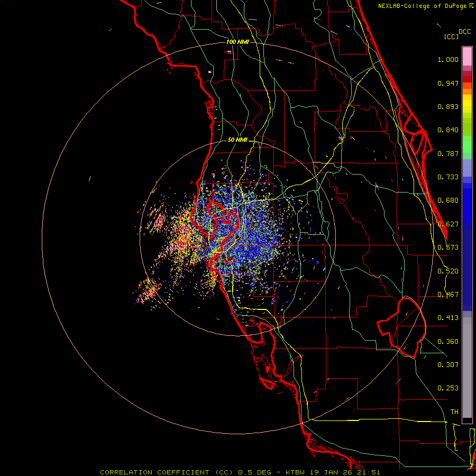This screenshot has height=476, width=476.
Task: Click the 0.520 scale value
Action: click(x=448, y=271)
